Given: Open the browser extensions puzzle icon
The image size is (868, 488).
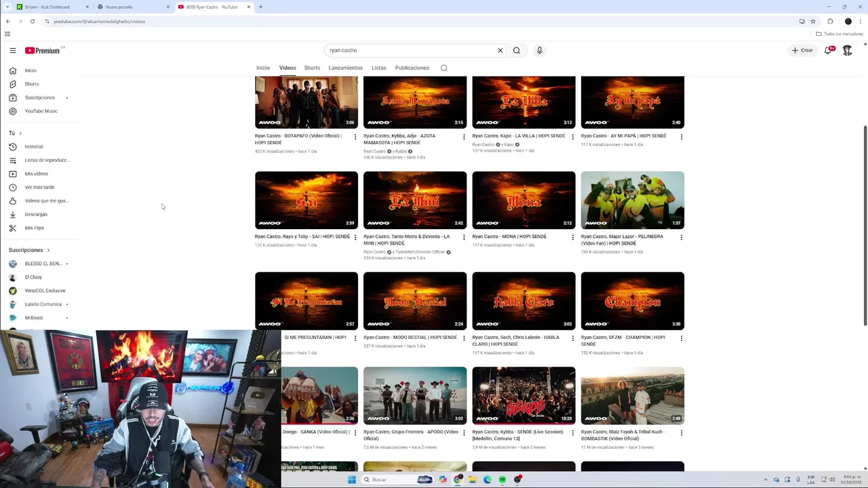Looking at the screenshot, I should point(830,21).
